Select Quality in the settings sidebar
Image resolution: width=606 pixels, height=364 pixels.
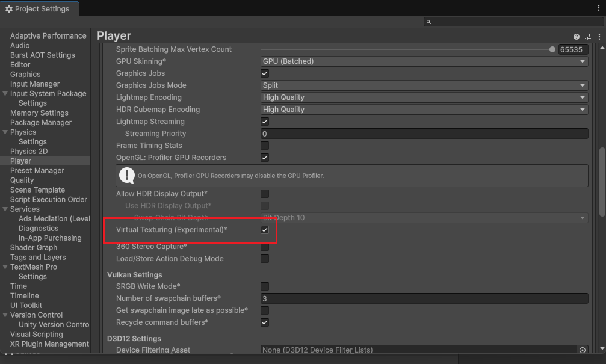coord(22,180)
